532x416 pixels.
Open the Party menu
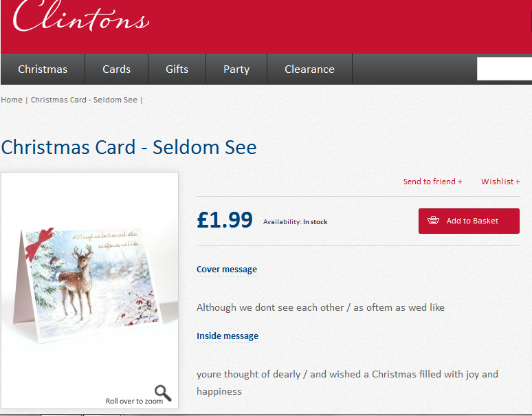236,69
